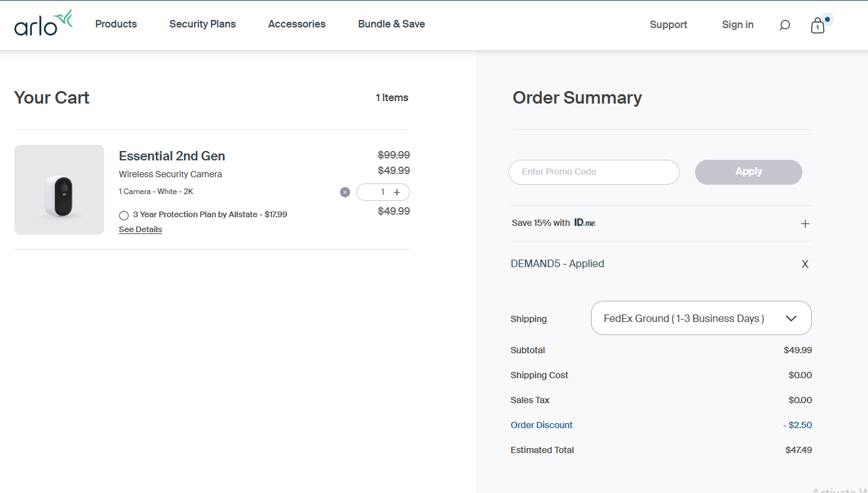Click the Sign in link
Screen dimensions: 868x493
(738, 25)
